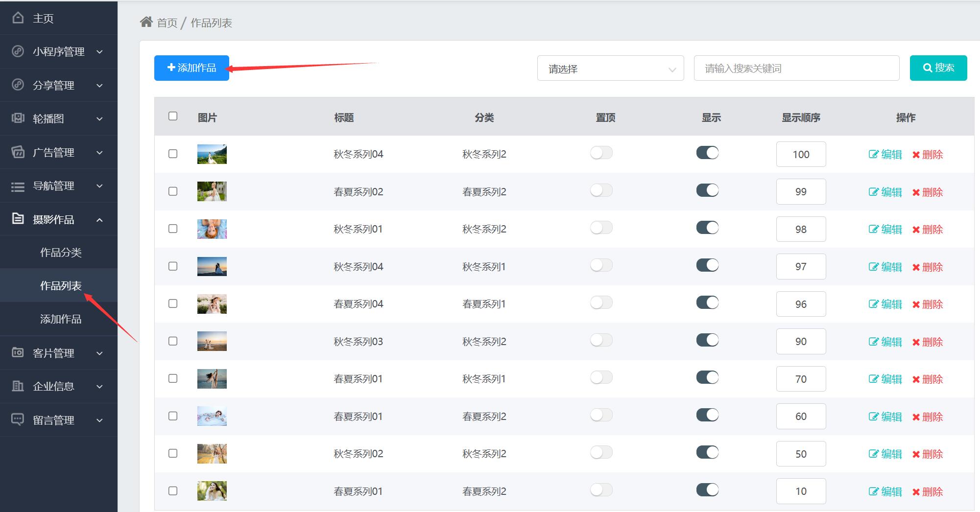Expand 广告管理 via its chevron
The width and height of the screenshot is (980, 512).
(99, 152)
